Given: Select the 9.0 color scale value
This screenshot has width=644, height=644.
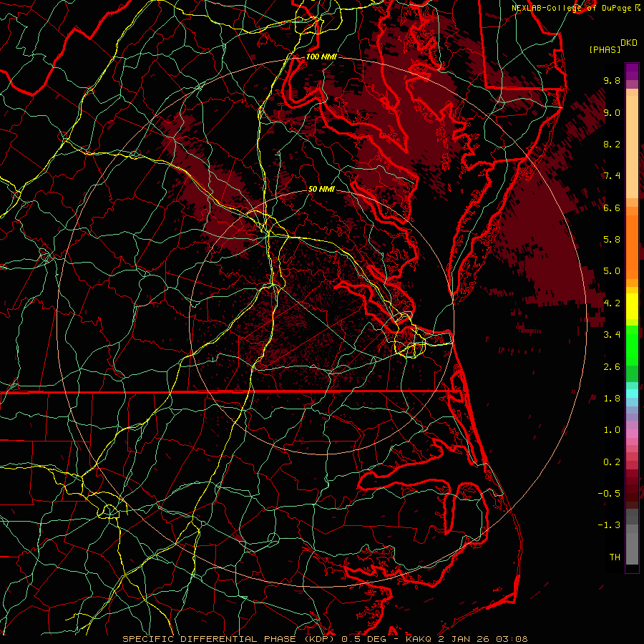Looking at the screenshot, I should pyautogui.click(x=612, y=112).
